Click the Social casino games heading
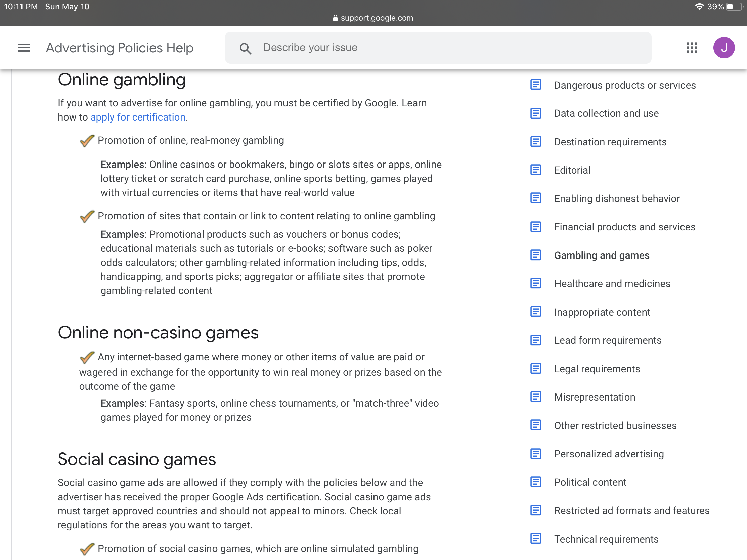The height and width of the screenshot is (560, 747). (137, 459)
